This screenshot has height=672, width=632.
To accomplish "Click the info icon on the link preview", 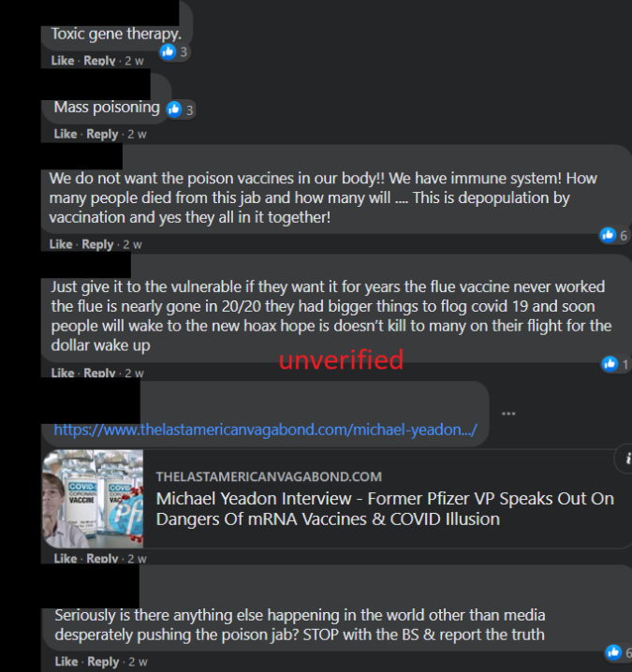I will tap(627, 459).
